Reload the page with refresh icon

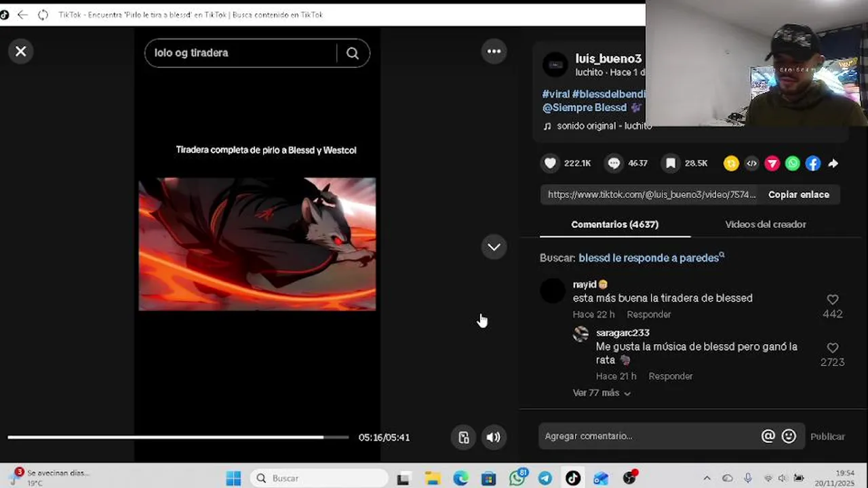point(43,14)
